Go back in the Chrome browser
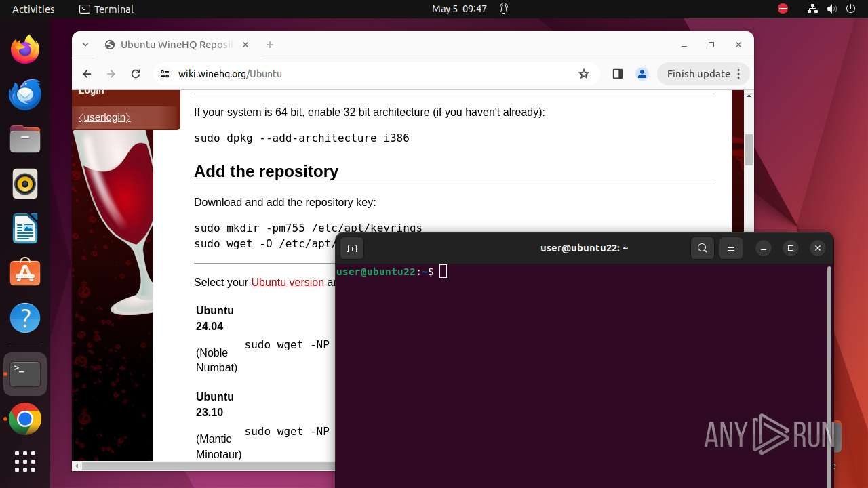The height and width of the screenshot is (488, 868). click(x=87, y=74)
